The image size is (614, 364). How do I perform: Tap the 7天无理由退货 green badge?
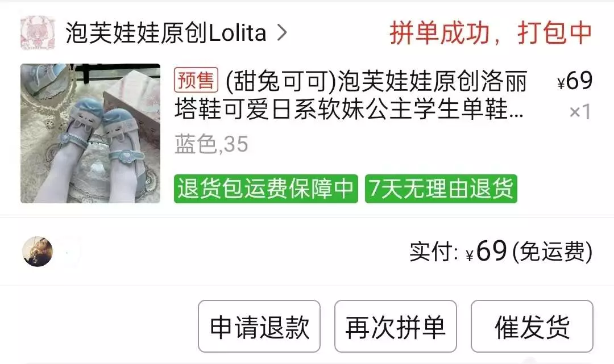(x=441, y=189)
